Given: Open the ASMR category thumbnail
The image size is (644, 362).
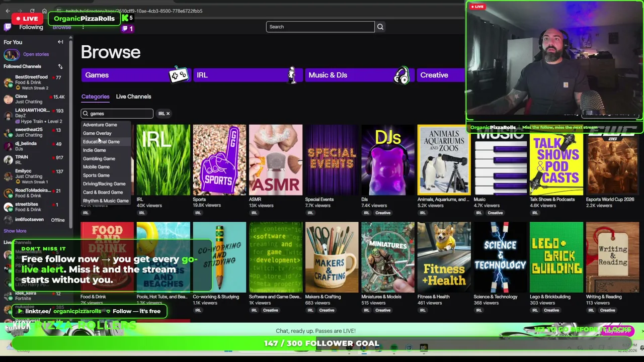Looking at the screenshot, I should click(x=276, y=160).
